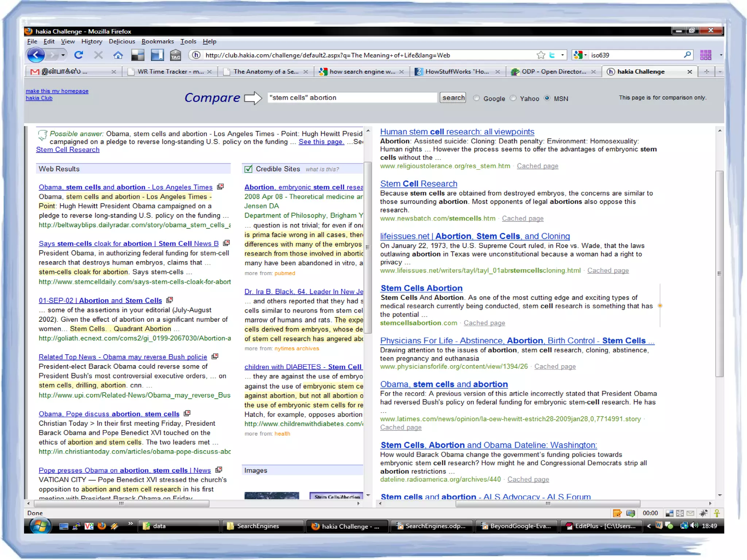Click the search magnifier in browser search box
747x560 pixels.
click(687, 55)
